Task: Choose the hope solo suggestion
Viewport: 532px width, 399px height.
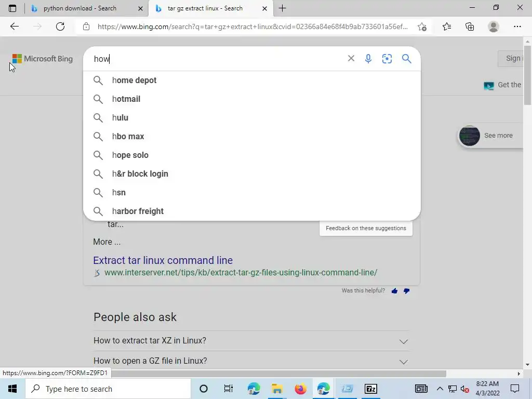Action: coord(252,155)
